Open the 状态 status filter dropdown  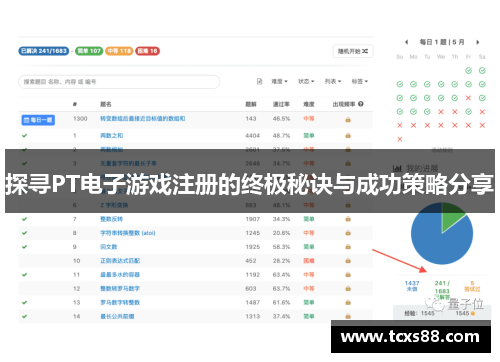click(x=306, y=81)
